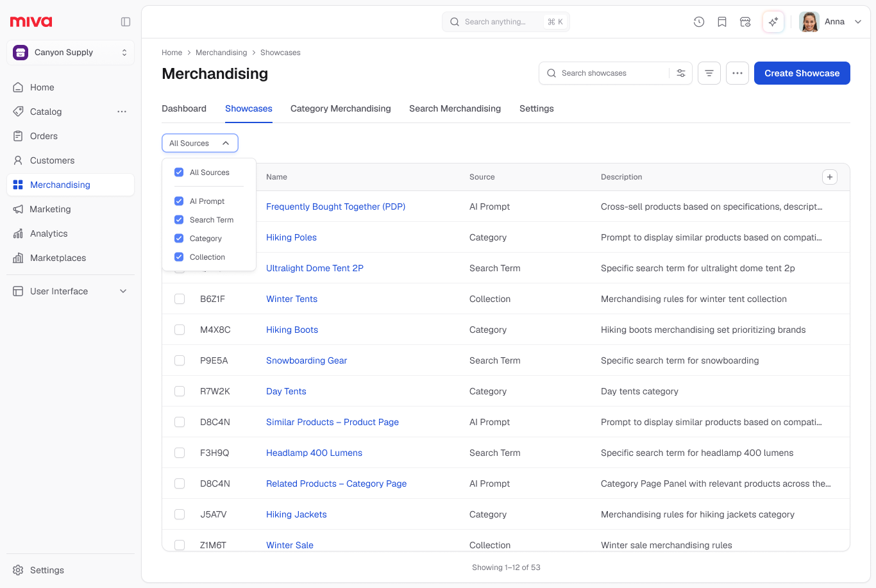
Task: Open Orders in the sidebar menu
Action: [x=71, y=136]
